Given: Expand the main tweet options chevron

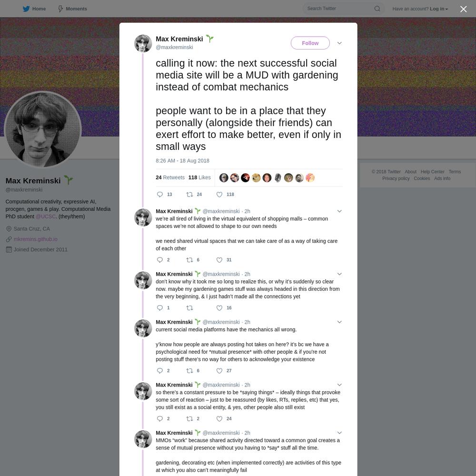Looking at the screenshot, I should [x=339, y=43].
